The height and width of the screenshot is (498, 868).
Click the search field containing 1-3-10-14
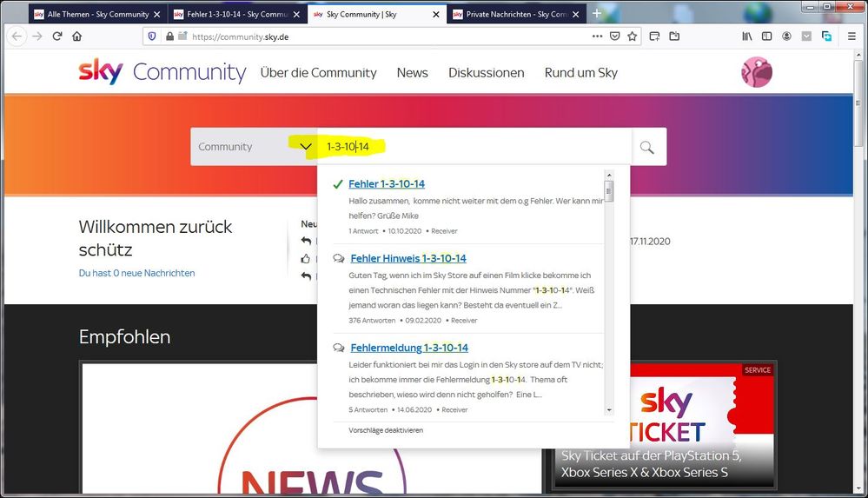coord(474,147)
